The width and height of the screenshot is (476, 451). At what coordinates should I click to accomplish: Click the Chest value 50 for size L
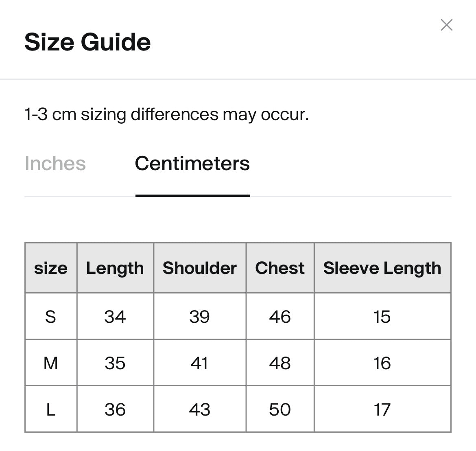coord(280,409)
